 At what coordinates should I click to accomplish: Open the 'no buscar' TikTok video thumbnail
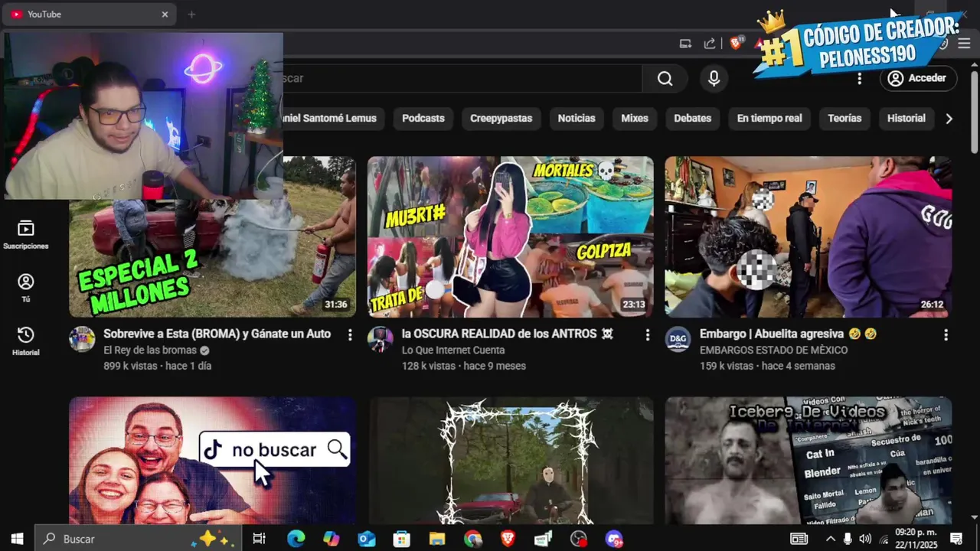[212, 460]
